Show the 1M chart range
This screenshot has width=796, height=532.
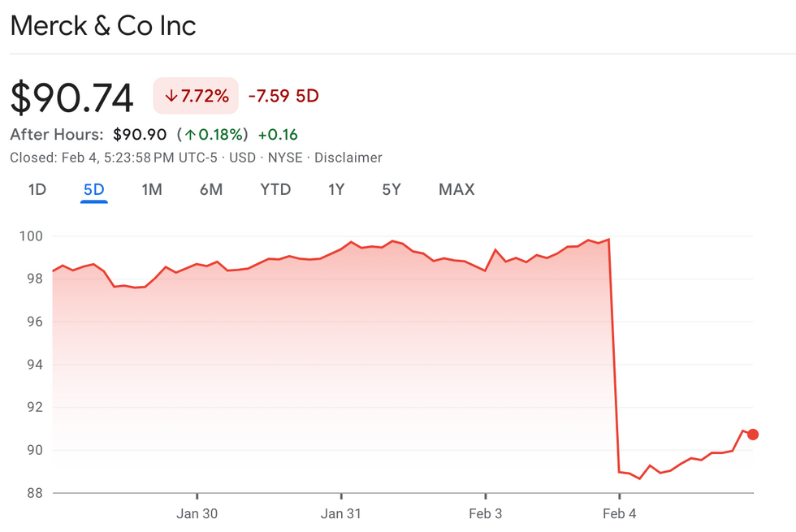152,190
